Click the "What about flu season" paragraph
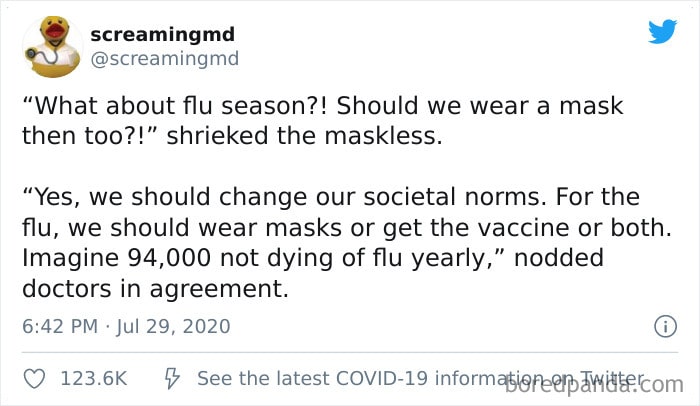This screenshot has width=700, height=406. (x=322, y=121)
